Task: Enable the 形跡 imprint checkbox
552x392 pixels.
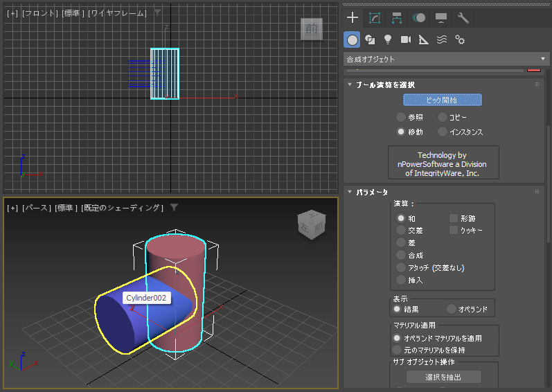Action: (x=454, y=218)
